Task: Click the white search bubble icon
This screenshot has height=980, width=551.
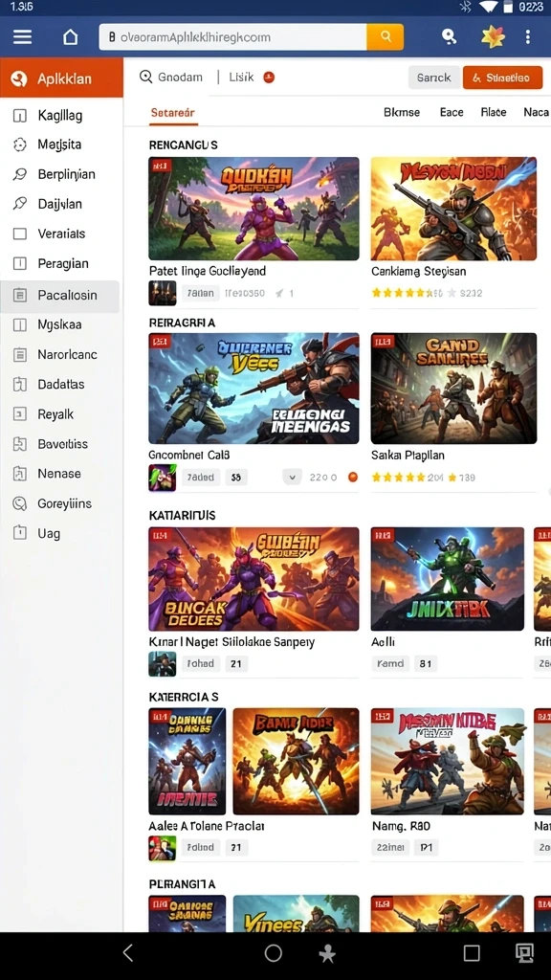Action: (449, 37)
